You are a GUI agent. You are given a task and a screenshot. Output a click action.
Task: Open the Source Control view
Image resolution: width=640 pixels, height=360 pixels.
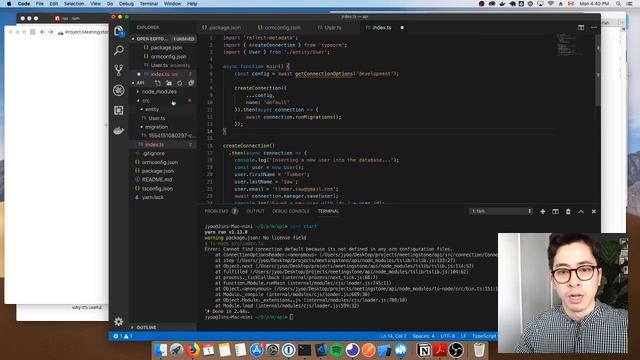(x=119, y=70)
